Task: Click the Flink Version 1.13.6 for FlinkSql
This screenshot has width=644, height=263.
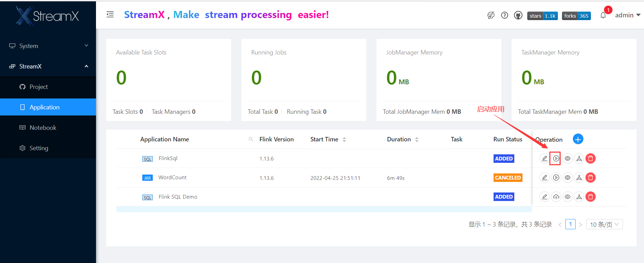Action: tap(267, 158)
